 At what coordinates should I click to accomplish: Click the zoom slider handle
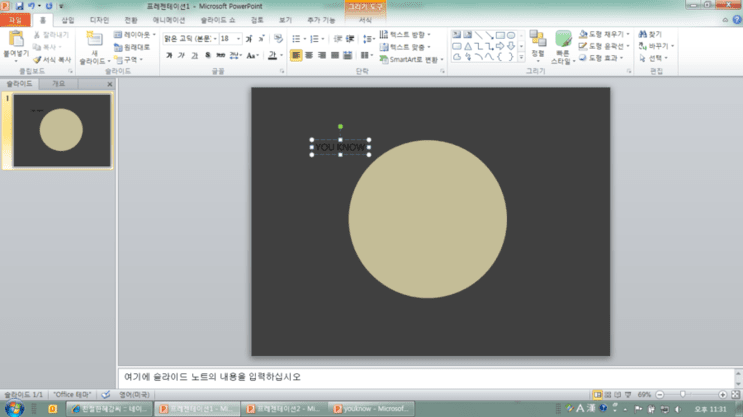683,394
